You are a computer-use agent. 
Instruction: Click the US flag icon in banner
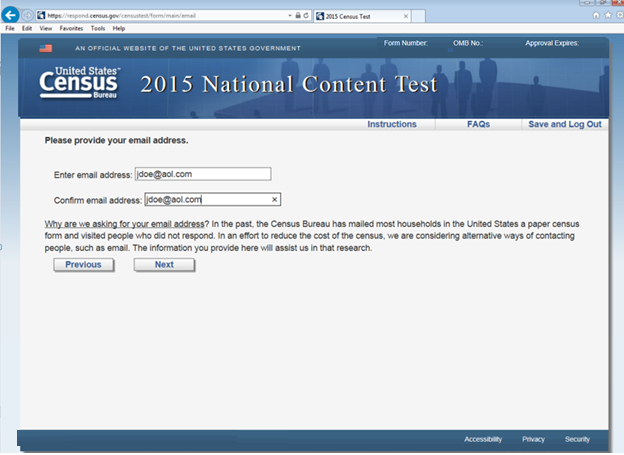46,48
